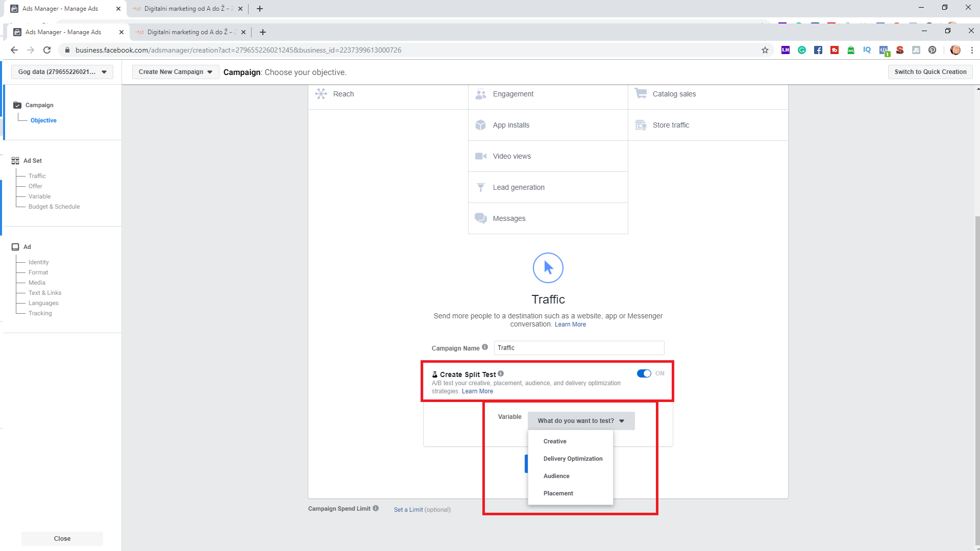980x551 pixels.
Task: Click the Create Split Test info icon
Action: coord(501,373)
